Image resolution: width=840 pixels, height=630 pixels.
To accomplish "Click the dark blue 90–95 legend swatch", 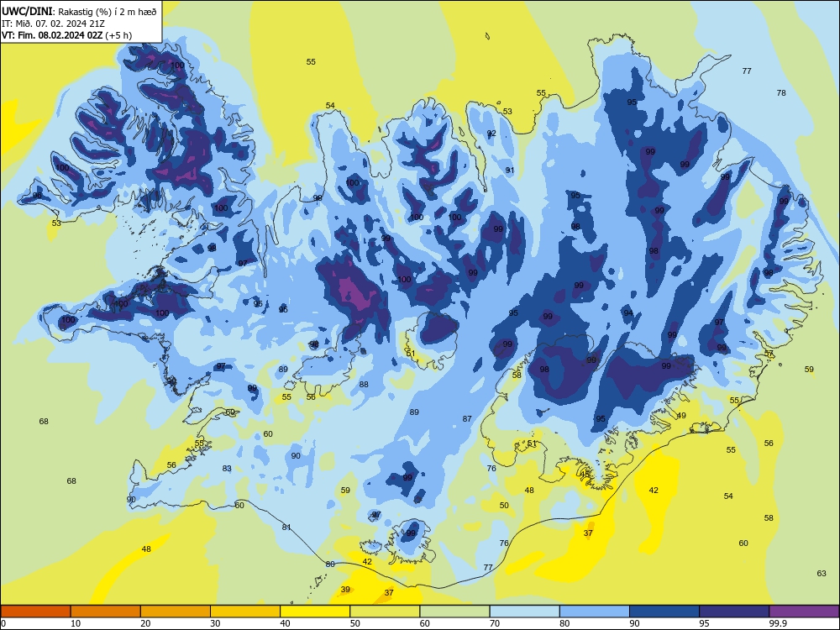I will pyautogui.click(x=664, y=612).
